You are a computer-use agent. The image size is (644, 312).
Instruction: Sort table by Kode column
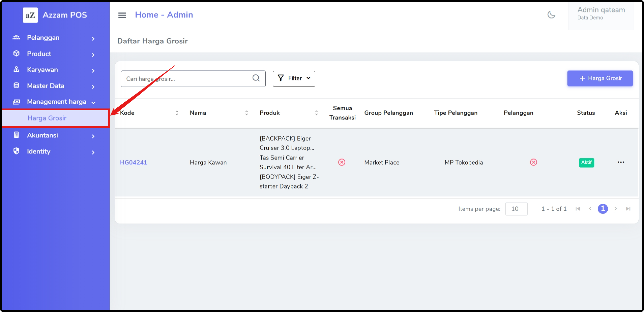point(177,113)
